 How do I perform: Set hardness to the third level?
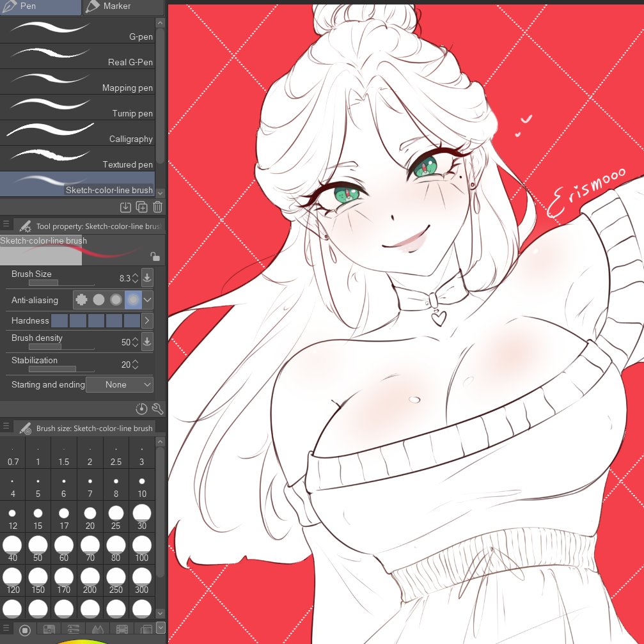click(x=96, y=321)
